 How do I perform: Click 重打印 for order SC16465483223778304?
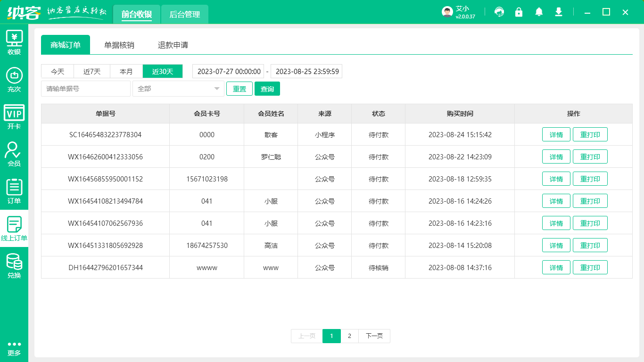[x=590, y=134]
